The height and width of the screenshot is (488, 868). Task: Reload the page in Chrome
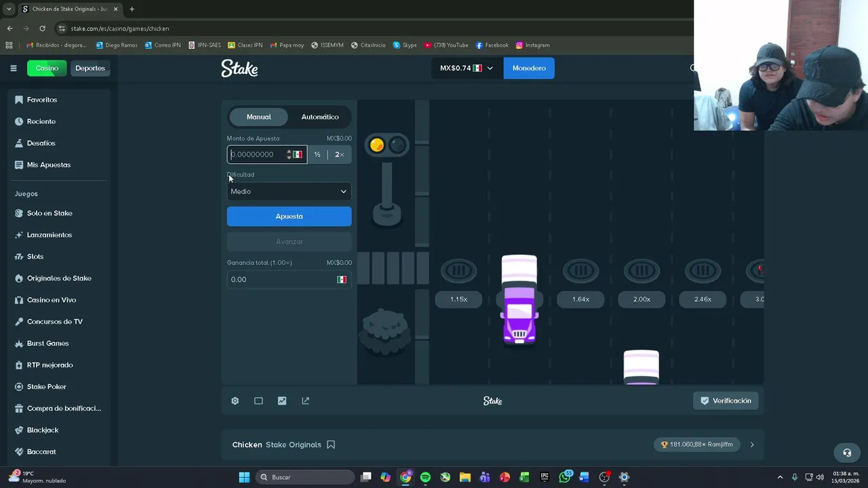(x=42, y=28)
